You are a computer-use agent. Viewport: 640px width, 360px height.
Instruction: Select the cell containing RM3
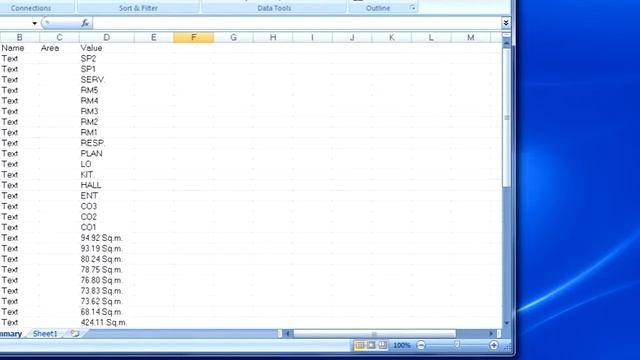pyautogui.click(x=107, y=111)
